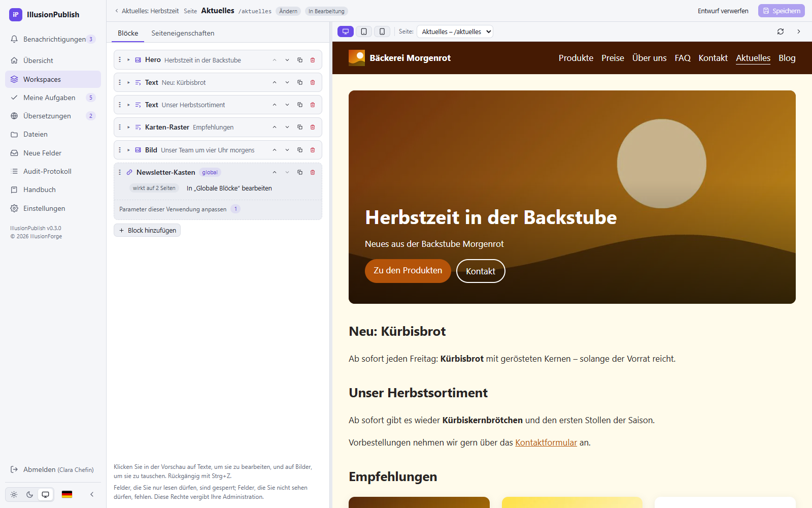Open Übersetzungen in the sidebar

coord(53,116)
